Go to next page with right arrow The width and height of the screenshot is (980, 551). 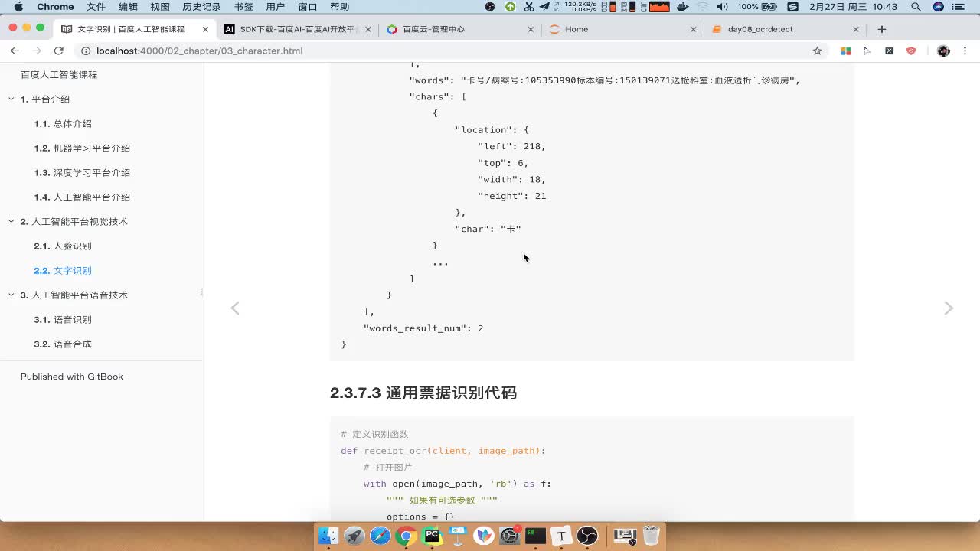pyautogui.click(x=949, y=308)
